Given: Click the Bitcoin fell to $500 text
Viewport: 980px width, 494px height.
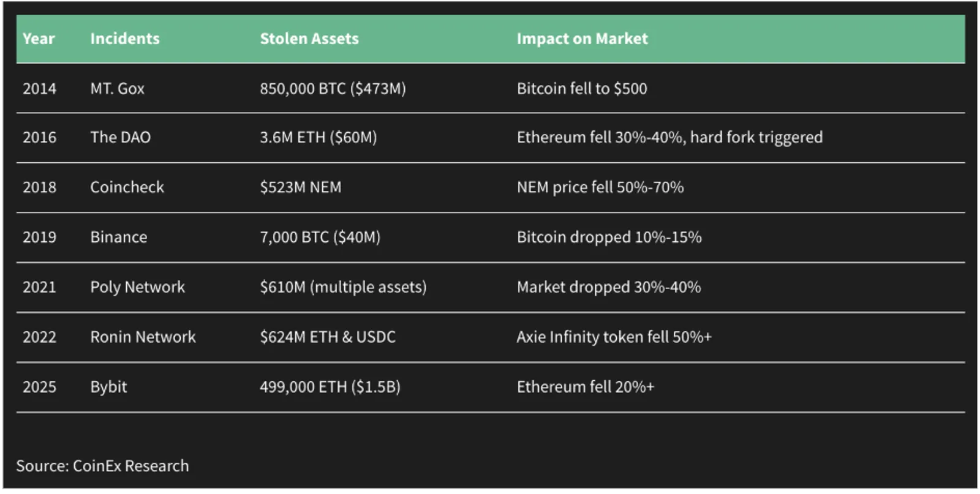Looking at the screenshot, I should [x=582, y=89].
